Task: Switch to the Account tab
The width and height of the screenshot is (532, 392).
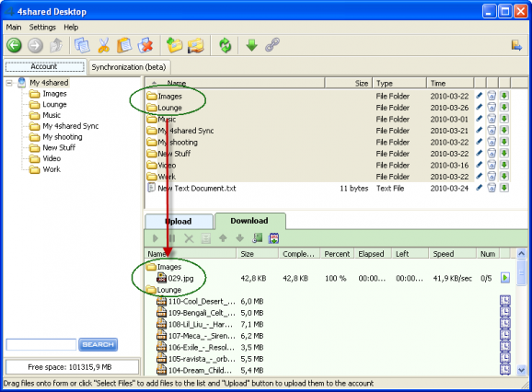Action: click(x=45, y=66)
